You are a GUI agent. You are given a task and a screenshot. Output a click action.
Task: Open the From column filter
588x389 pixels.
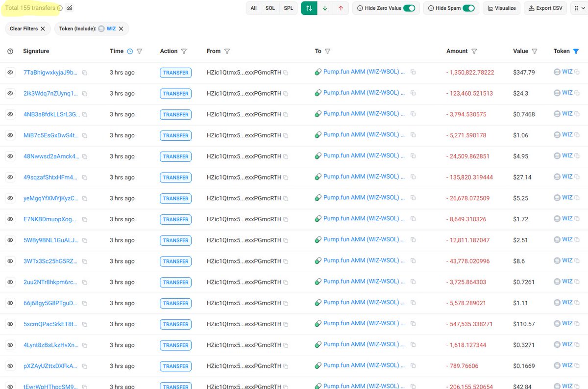226,51
